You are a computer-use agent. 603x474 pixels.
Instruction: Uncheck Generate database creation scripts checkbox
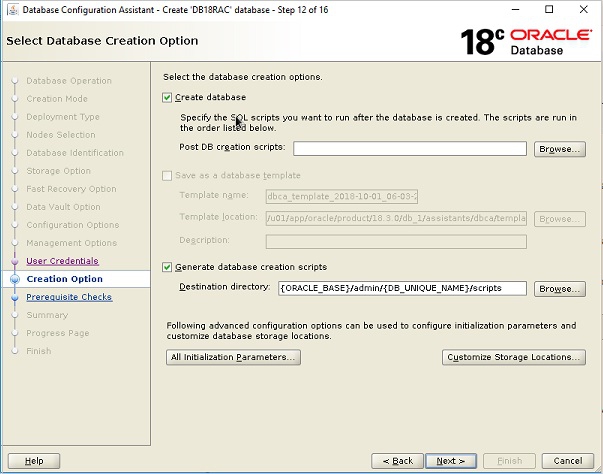167,267
